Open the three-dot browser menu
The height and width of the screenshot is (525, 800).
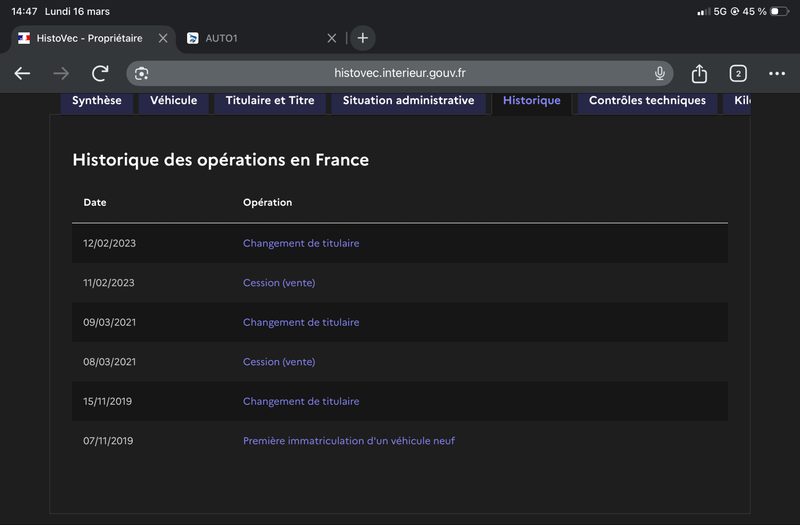[777, 73]
